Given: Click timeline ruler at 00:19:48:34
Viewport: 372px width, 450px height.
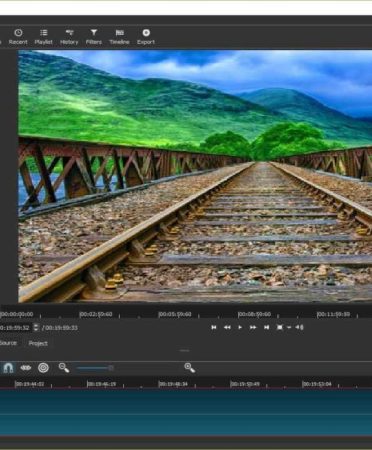Looking at the screenshot, I should point(173,384).
